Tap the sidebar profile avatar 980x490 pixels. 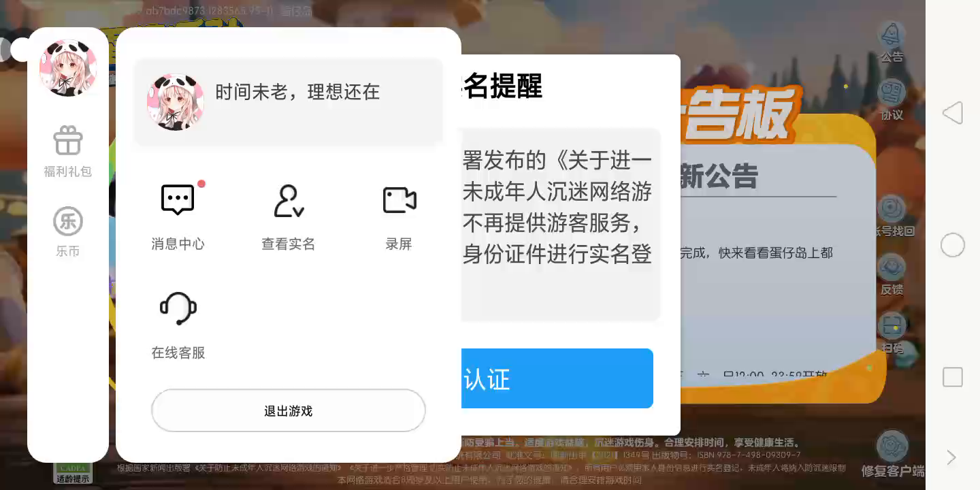point(68,67)
